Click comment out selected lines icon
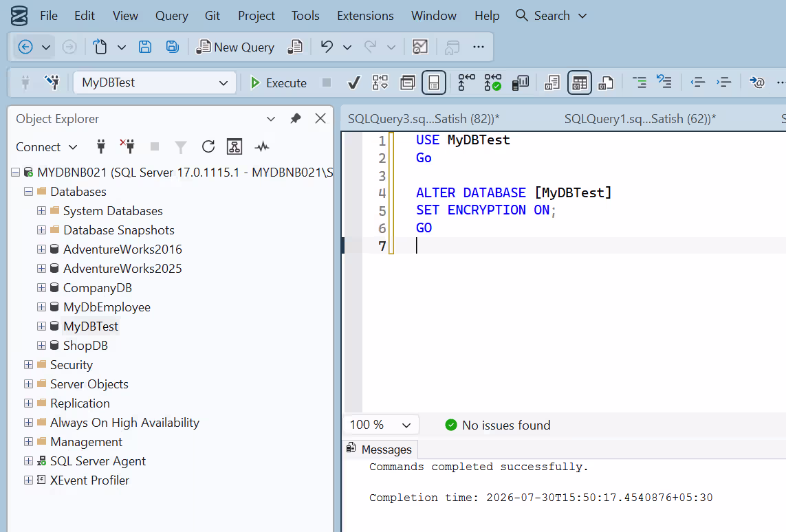Image resolution: width=786 pixels, height=532 pixels. tap(639, 82)
